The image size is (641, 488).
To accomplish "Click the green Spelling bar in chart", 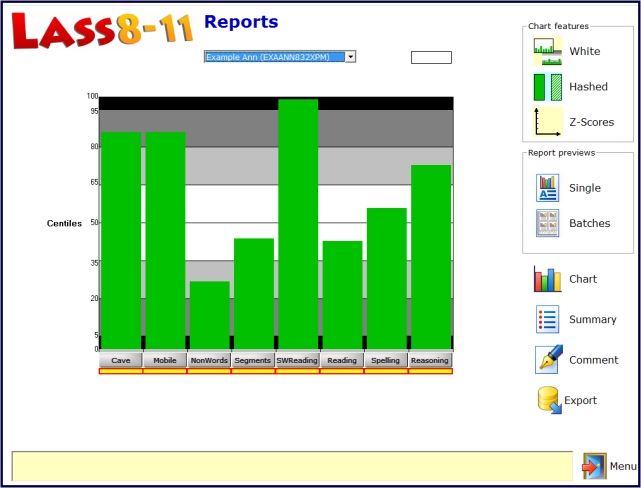I will click(x=387, y=278).
